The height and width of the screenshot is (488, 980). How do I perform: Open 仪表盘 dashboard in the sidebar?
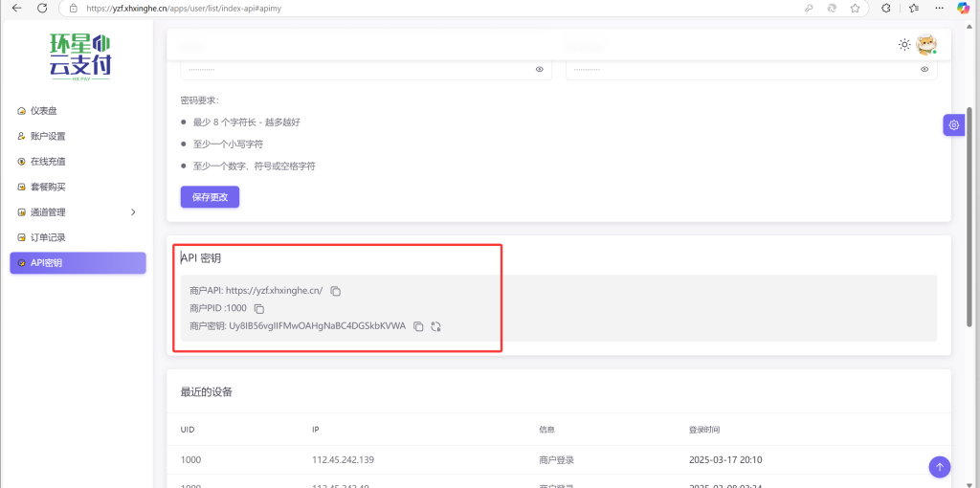[50, 111]
